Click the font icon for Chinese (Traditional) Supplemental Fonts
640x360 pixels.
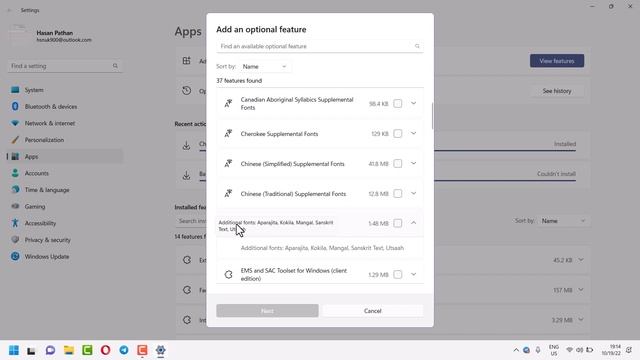[x=228, y=193]
